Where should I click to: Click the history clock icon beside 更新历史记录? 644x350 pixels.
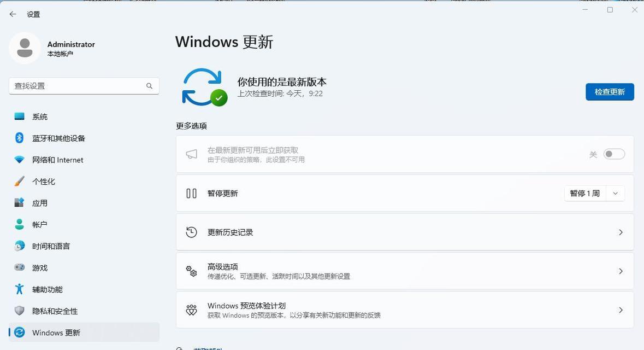click(x=191, y=232)
